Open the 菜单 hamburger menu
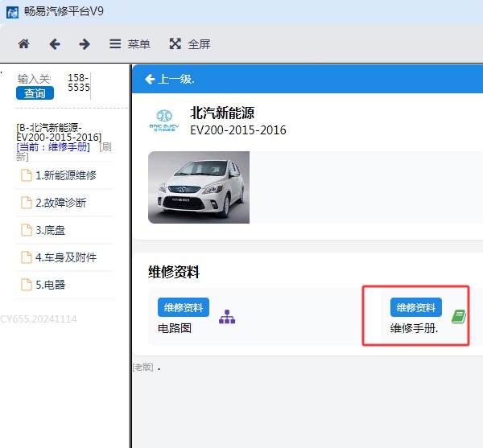Viewport: 483px width, 448px height. click(130, 44)
